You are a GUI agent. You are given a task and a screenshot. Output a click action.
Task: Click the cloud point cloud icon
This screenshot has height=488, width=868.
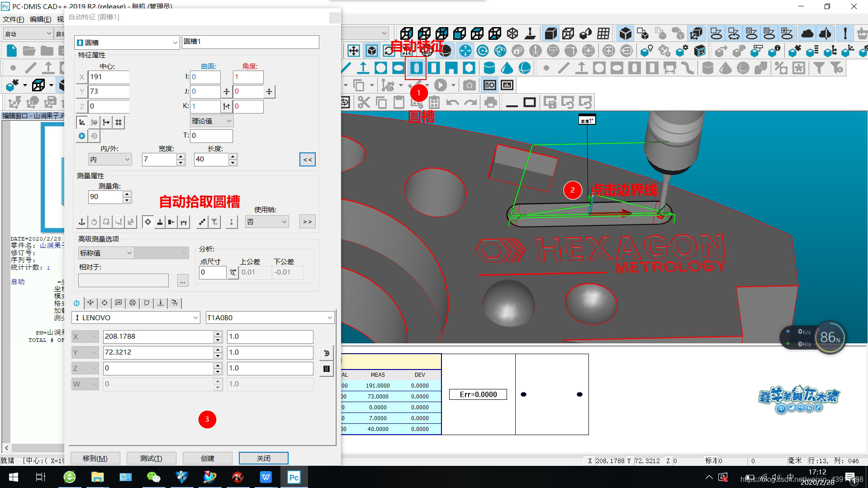click(x=807, y=33)
